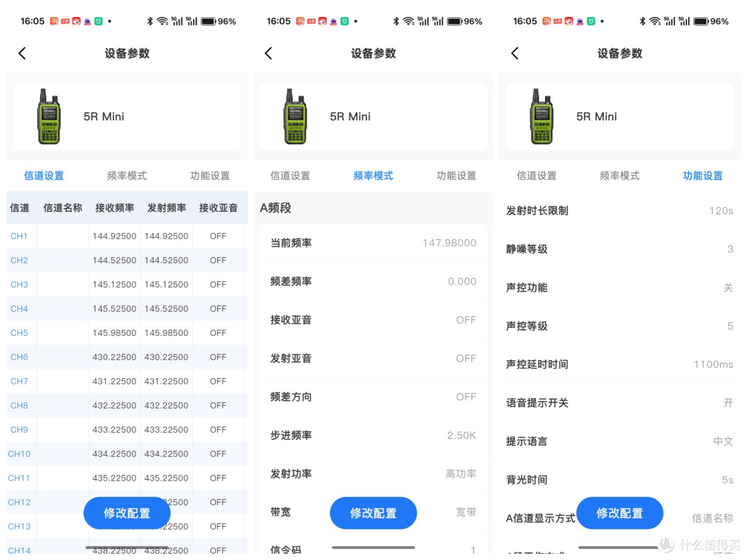Click 发射频率 column header
Image resolution: width=747 pixels, height=560 pixels.
click(166, 207)
